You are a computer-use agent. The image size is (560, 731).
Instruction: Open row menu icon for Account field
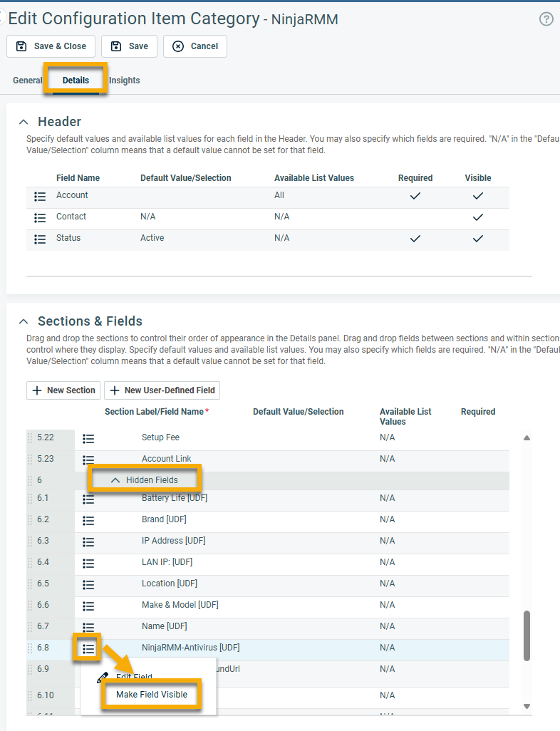tap(41, 197)
